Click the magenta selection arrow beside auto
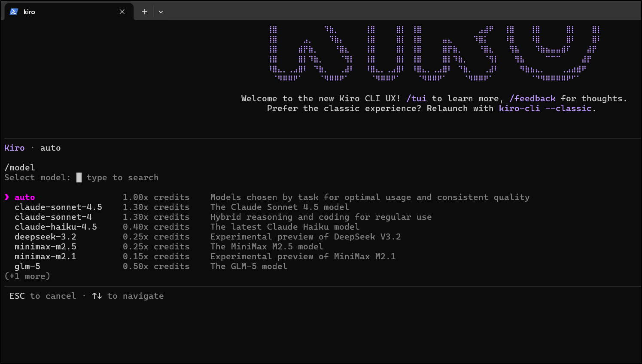 7,197
